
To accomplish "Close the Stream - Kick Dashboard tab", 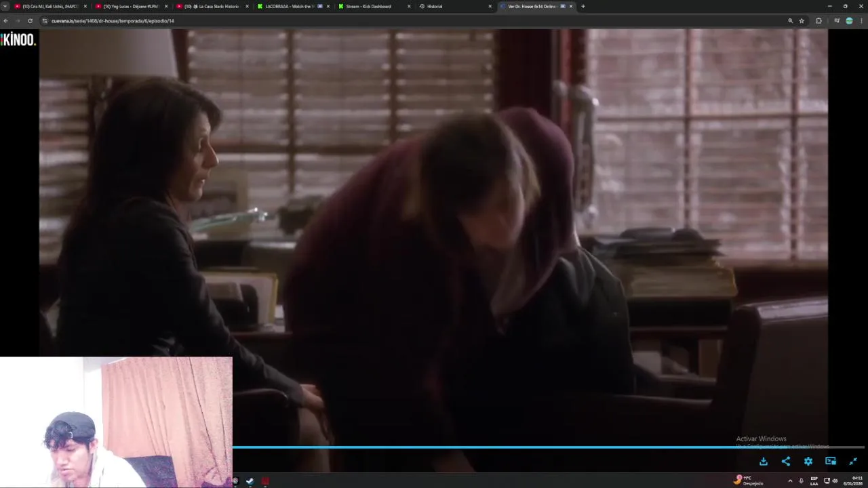I will tap(409, 6).
